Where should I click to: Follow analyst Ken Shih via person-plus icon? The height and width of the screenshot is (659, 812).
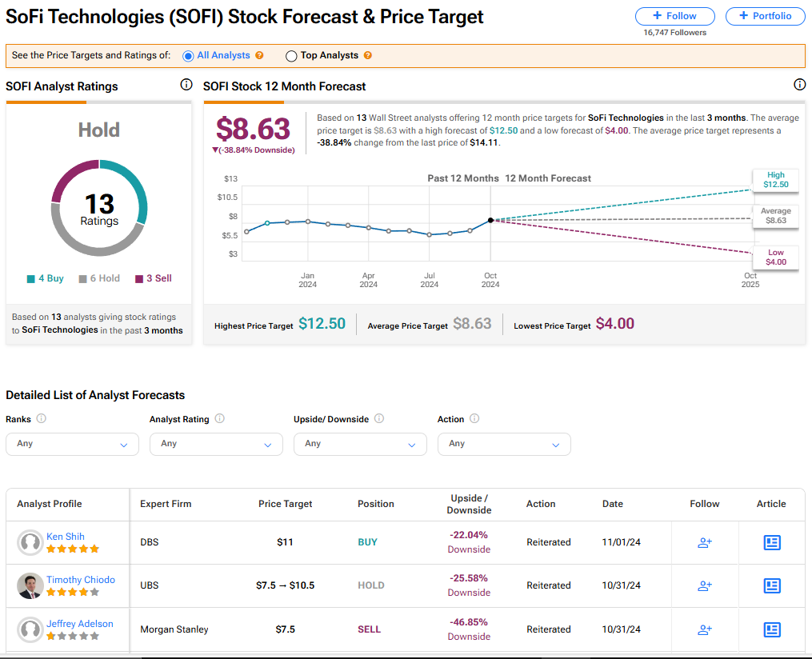pos(705,542)
